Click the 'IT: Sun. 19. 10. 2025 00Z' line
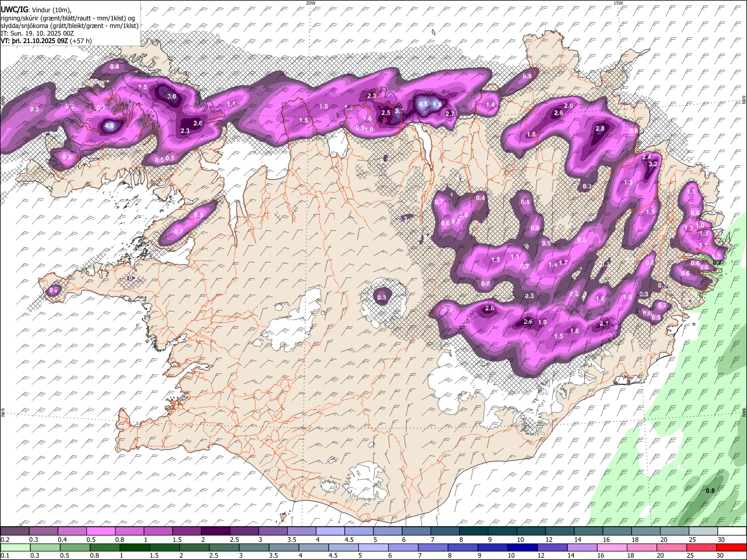 pos(37,33)
